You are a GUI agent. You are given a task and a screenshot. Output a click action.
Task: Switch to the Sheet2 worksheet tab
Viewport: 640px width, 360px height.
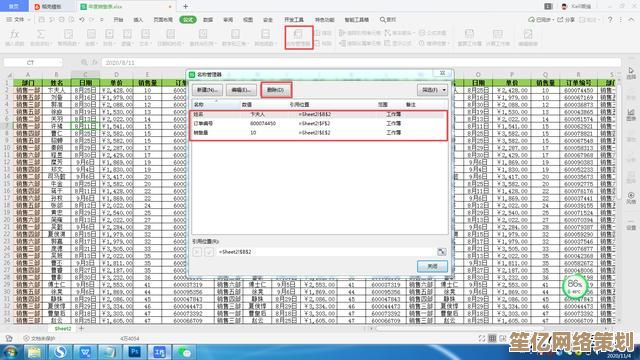click(63, 328)
